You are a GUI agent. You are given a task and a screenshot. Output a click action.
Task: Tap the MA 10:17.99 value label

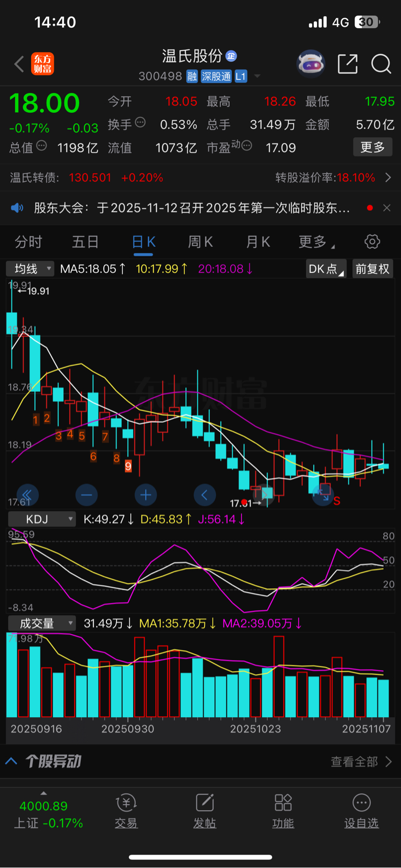pyautogui.click(x=162, y=269)
